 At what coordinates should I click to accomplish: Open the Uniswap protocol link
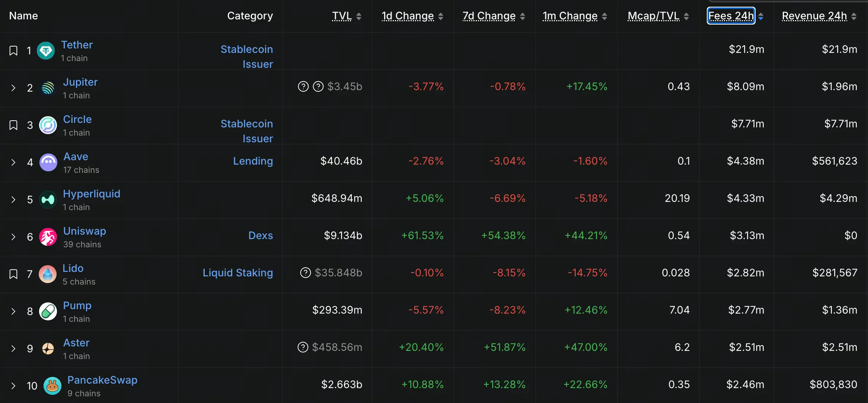pyautogui.click(x=85, y=231)
